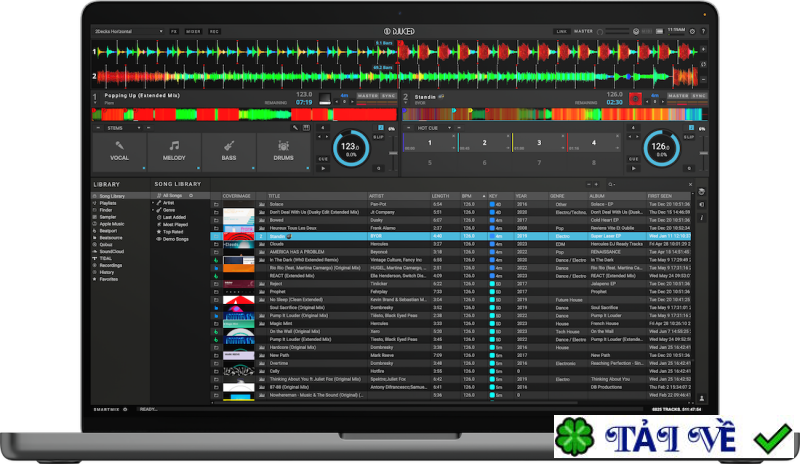Play deck 1

click(x=323, y=168)
